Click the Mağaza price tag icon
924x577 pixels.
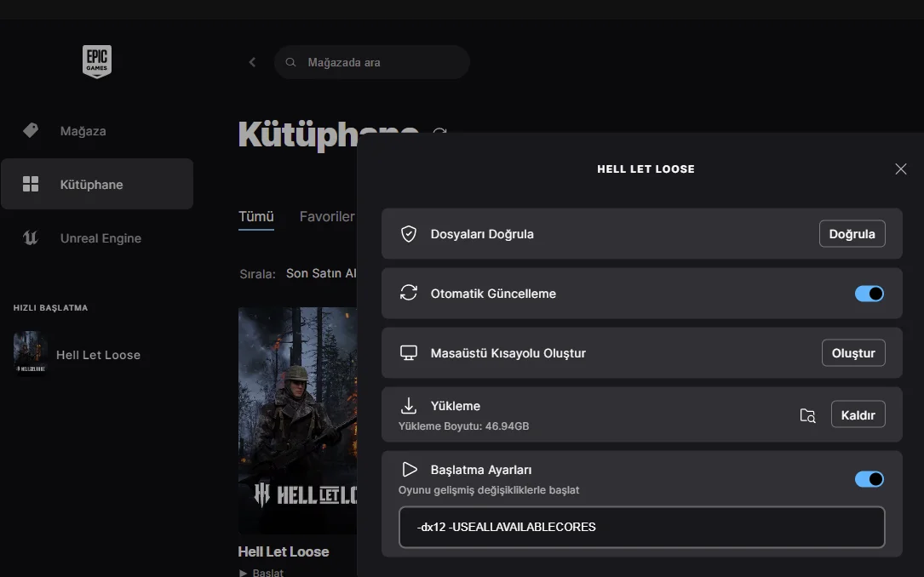pos(31,130)
